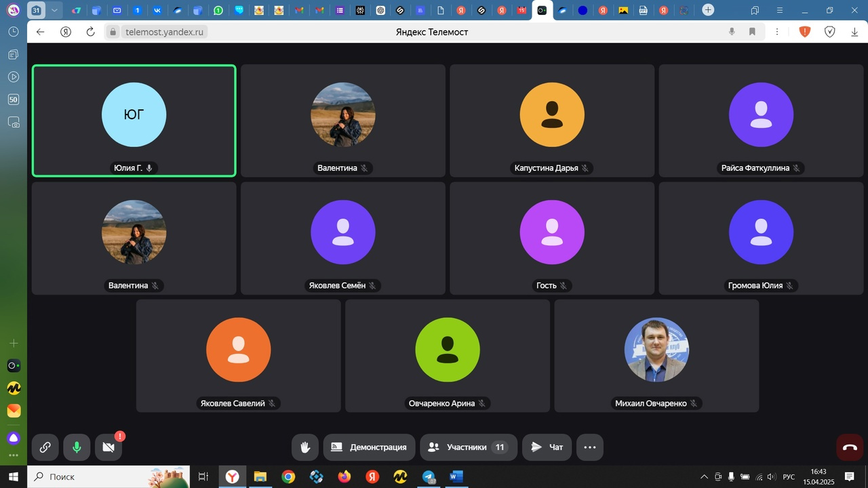The height and width of the screenshot is (488, 868).
Task: Open the Участники participants list
Action: (x=469, y=447)
